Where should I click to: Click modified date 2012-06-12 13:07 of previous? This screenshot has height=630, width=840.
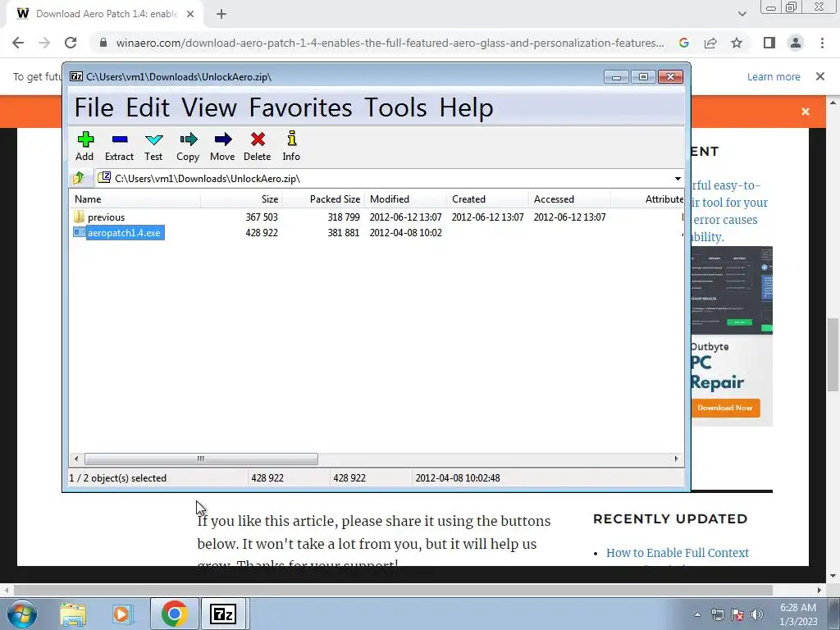[405, 217]
